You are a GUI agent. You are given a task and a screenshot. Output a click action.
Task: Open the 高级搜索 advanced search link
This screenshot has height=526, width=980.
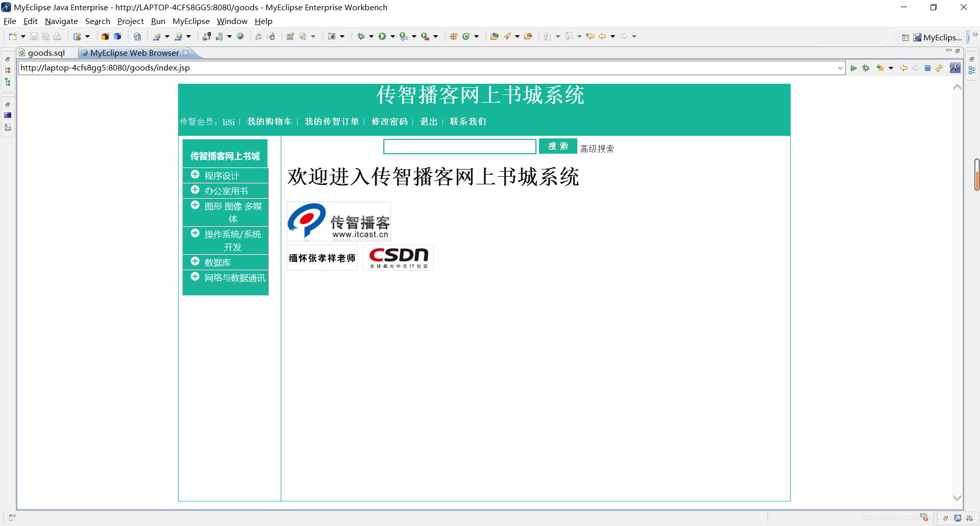597,149
